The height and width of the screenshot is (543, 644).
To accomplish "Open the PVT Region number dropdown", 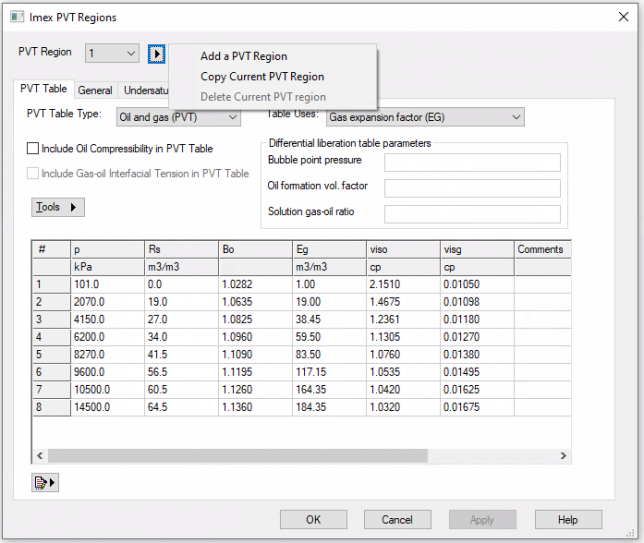I will 112,53.
